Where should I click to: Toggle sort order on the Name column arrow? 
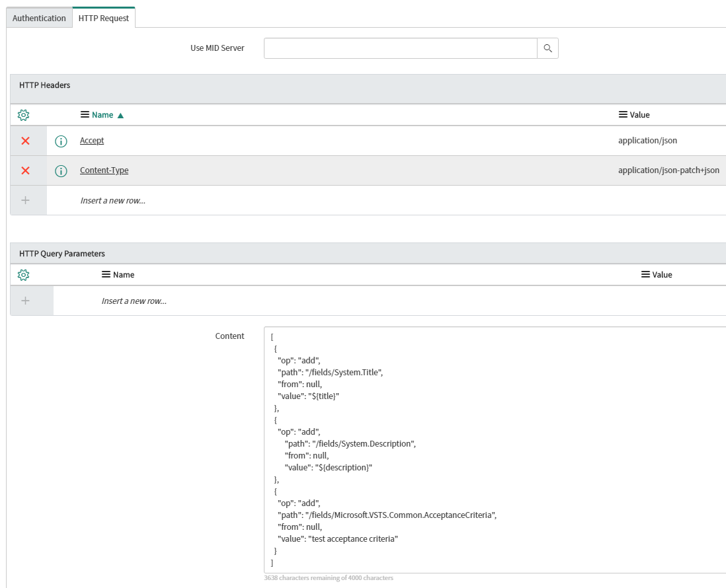click(120, 114)
